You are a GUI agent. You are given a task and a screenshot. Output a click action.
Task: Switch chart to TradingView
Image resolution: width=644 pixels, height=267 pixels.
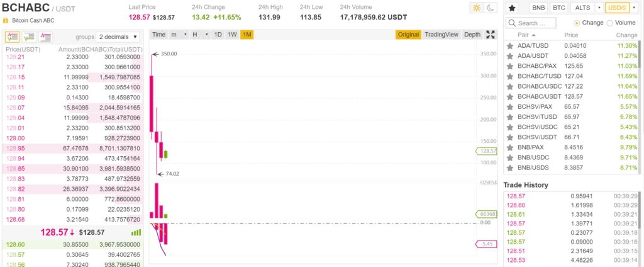[x=441, y=35]
